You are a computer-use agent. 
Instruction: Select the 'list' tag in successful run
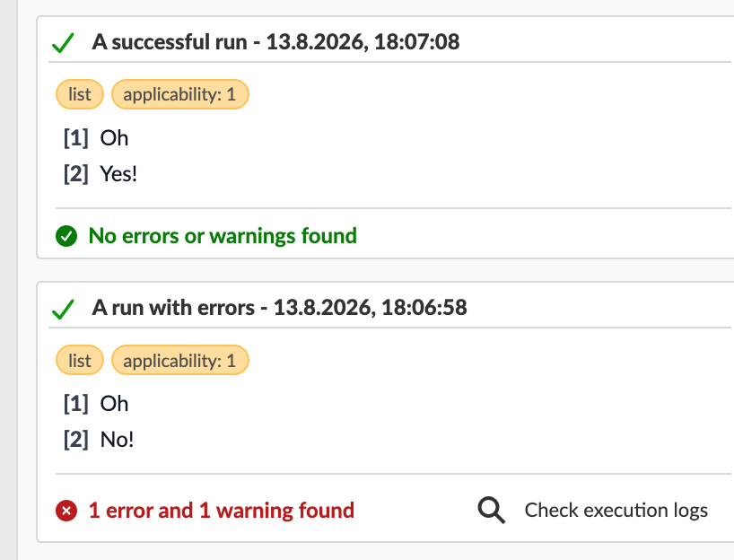tap(80, 94)
